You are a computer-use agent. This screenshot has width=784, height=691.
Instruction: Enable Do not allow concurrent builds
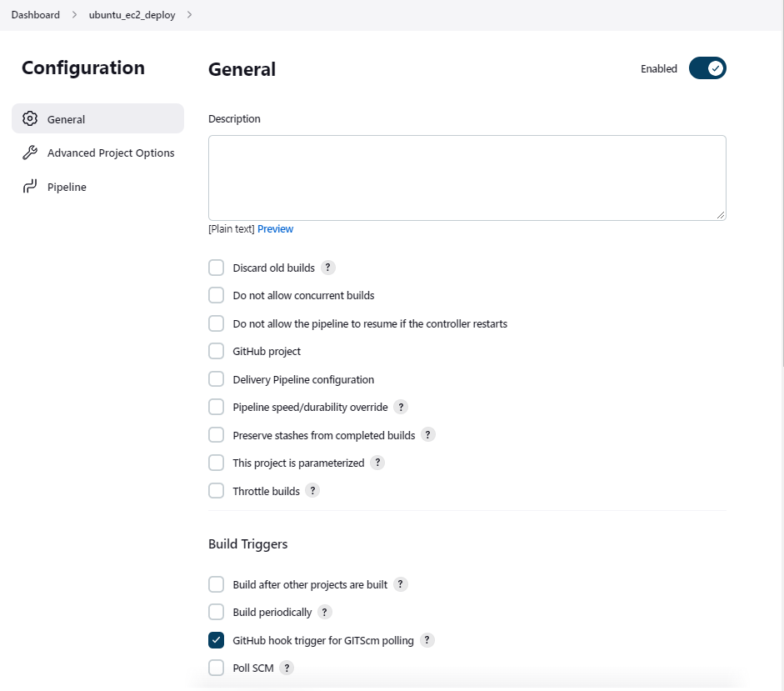[216, 295]
